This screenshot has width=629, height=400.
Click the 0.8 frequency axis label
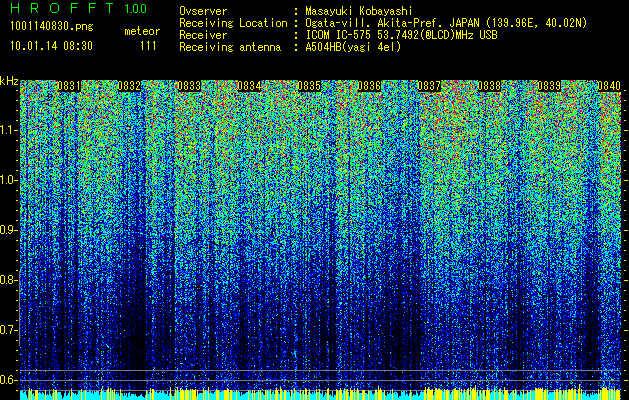8,280
